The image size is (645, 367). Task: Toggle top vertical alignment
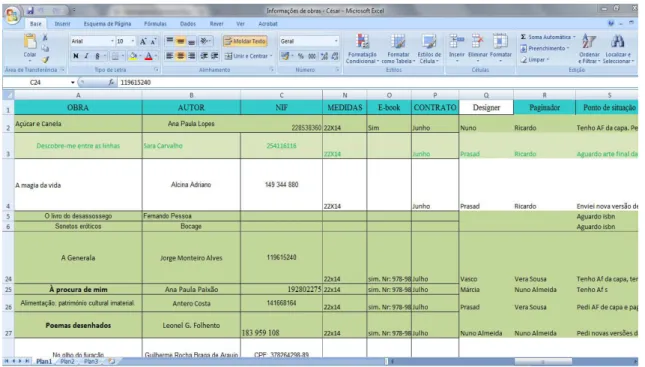click(169, 41)
